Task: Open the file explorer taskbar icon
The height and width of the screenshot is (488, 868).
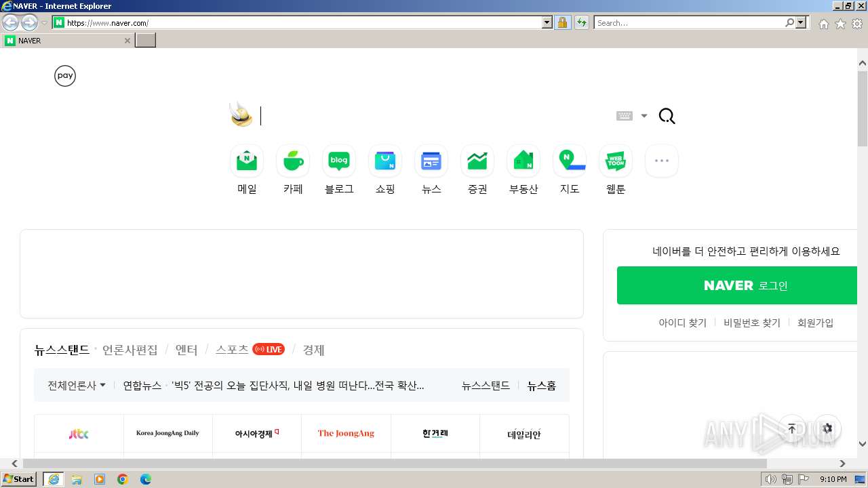Action: point(77,479)
